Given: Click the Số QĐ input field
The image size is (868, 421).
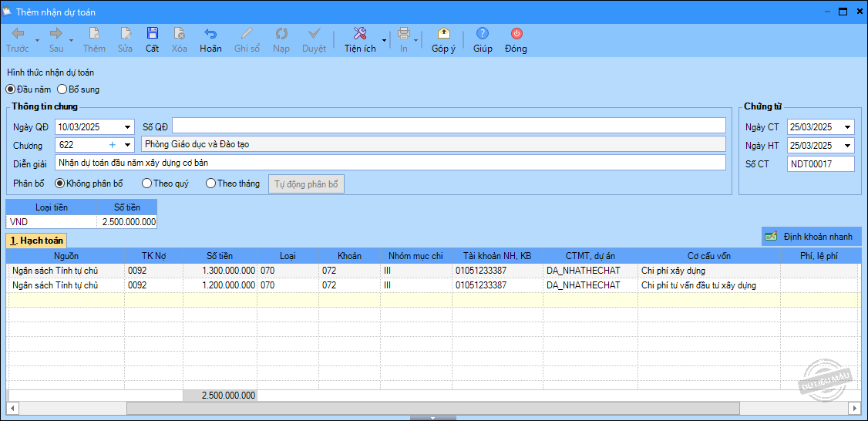Looking at the screenshot, I should [x=449, y=126].
